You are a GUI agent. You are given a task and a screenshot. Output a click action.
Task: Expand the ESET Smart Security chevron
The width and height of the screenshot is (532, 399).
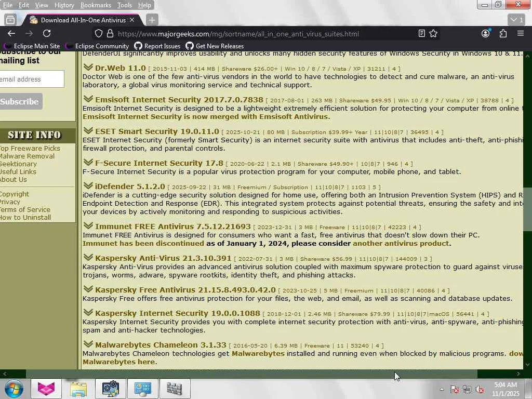(x=88, y=130)
